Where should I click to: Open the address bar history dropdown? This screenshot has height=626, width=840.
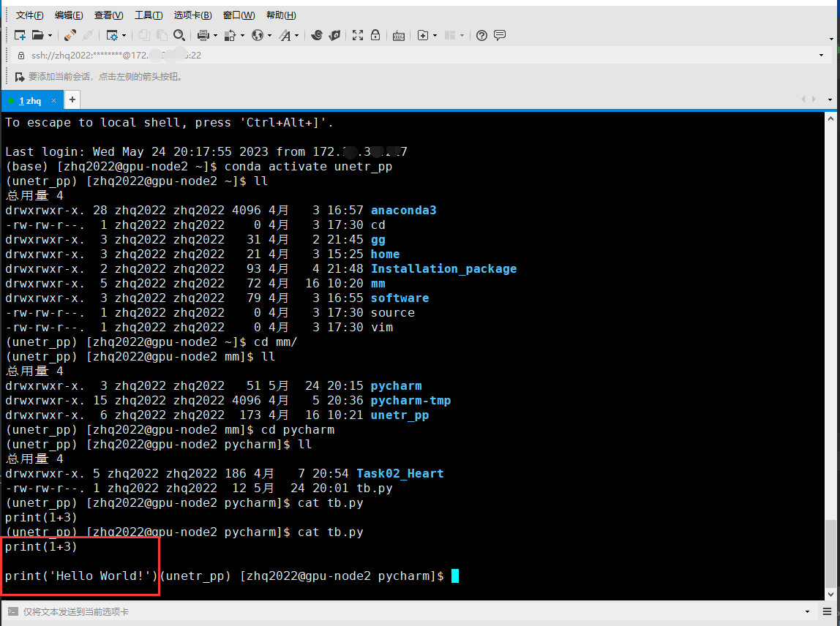821,55
